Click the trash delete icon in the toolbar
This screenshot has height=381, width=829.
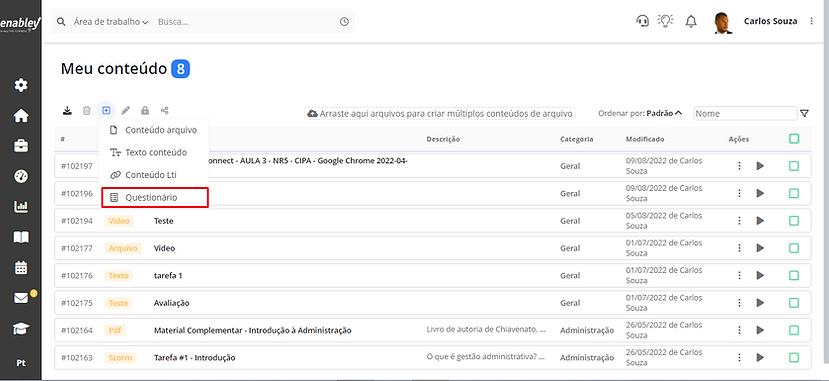(87, 110)
